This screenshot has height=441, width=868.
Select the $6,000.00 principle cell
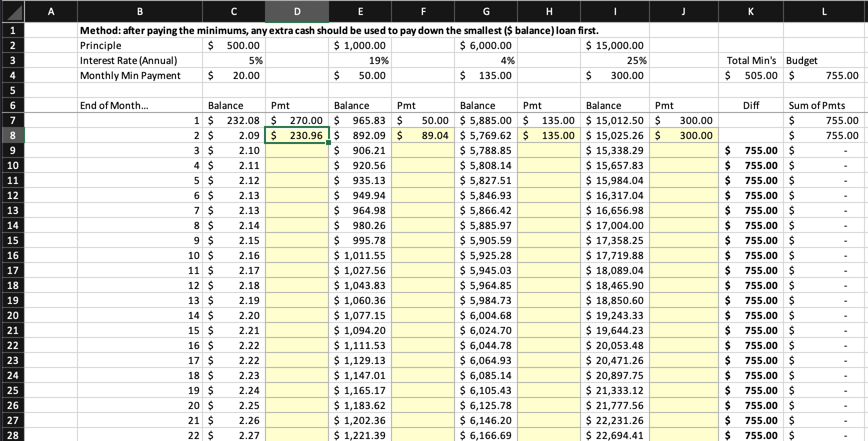[x=486, y=45]
